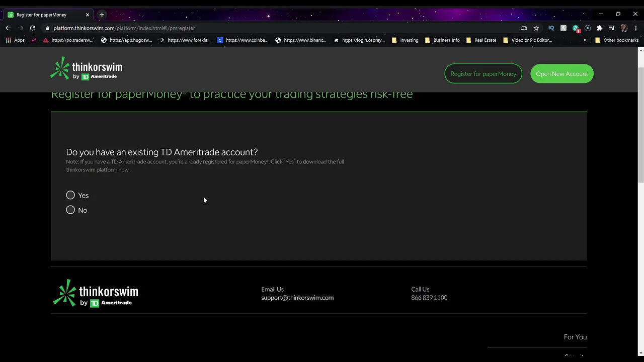Click the IQ extension icon
Viewport: 644px width, 362px height.
click(x=551, y=28)
